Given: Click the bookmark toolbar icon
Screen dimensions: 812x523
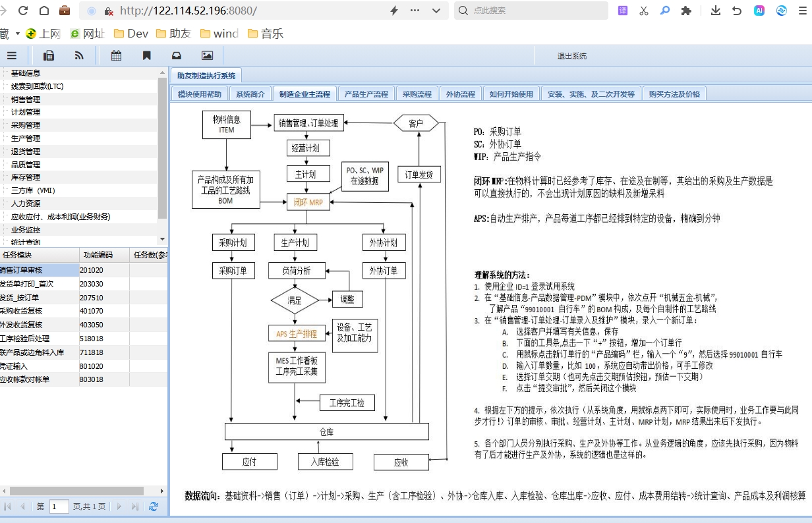Looking at the screenshot, I should click(147, 56).
